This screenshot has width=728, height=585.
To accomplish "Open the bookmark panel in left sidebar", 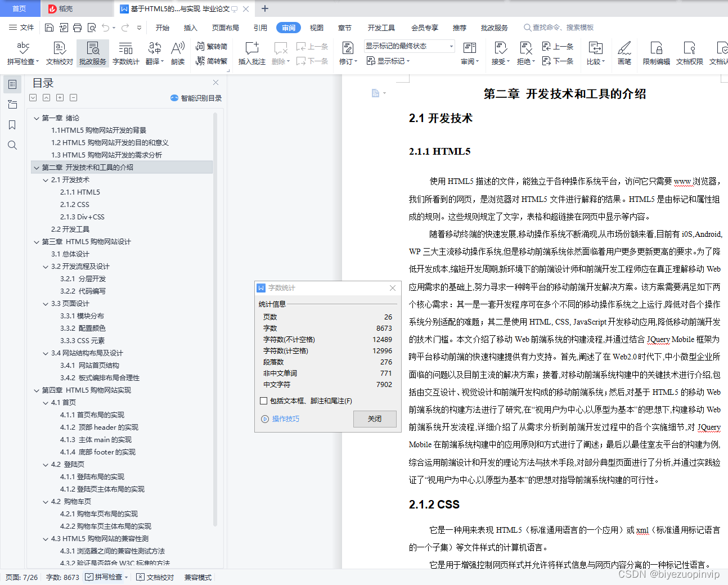I will tap(12, 125).
